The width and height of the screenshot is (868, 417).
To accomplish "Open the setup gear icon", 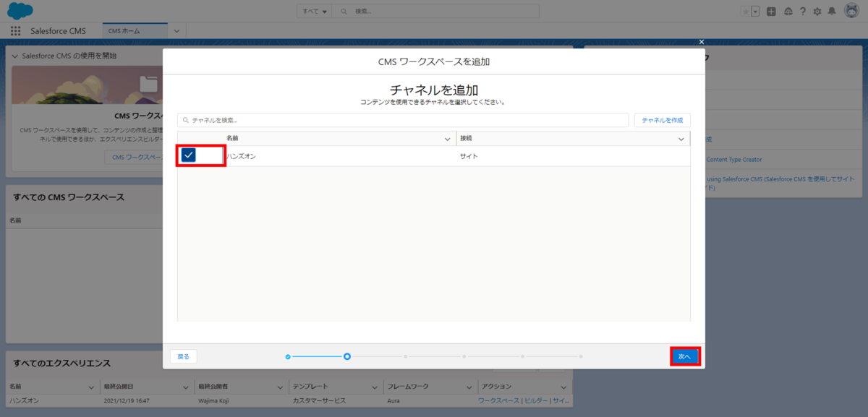I will (817, 12).
